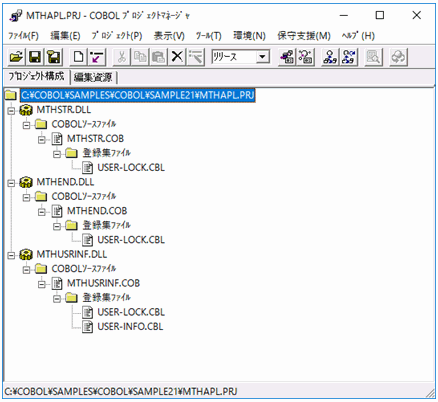438x402 pixels.
Task: Open the 編集(E) menu
Action: click(65, 36)
